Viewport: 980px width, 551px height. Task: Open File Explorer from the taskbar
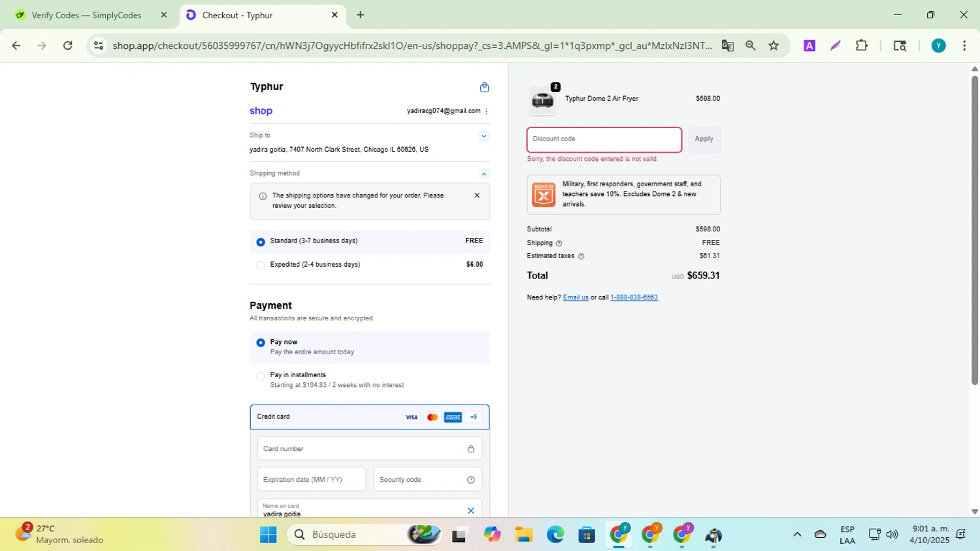(x=523, y=535)
